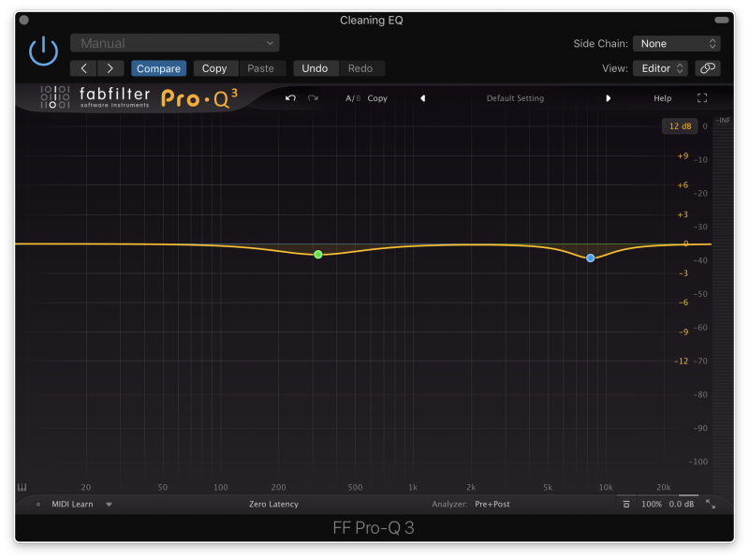The width and height of the screenshot is (749, 560).
Task: Click the FabFilter Pro-Q 3 logo
Action: (x=139, y=97)
